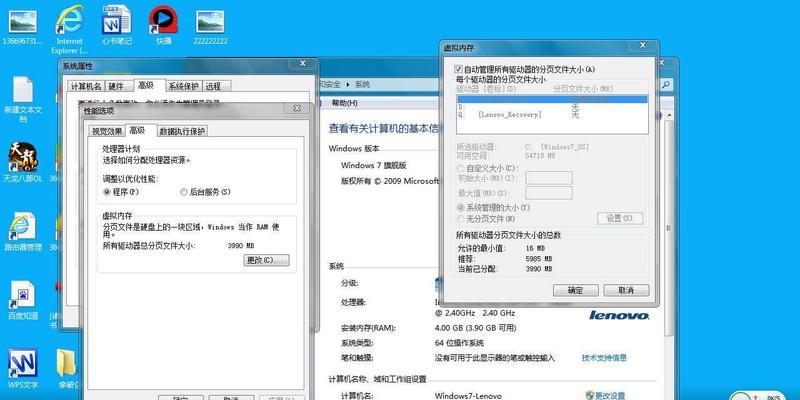Select the D: drive row
This screenshot has height=400, width=800.
pos(553,107)
